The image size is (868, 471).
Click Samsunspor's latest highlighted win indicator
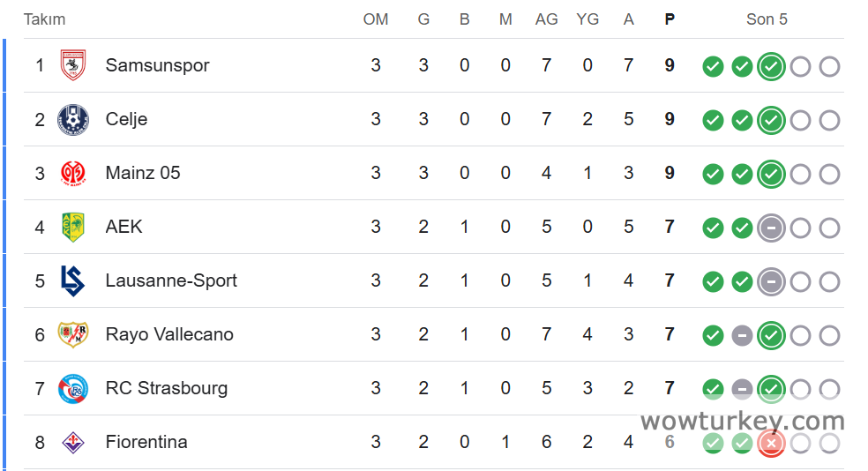[771, 66]
